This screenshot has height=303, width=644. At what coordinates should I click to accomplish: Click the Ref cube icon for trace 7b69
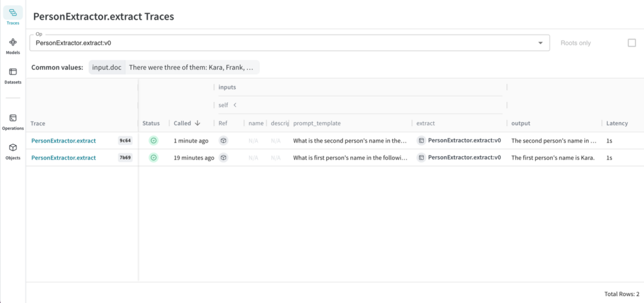tap(223, 157)
